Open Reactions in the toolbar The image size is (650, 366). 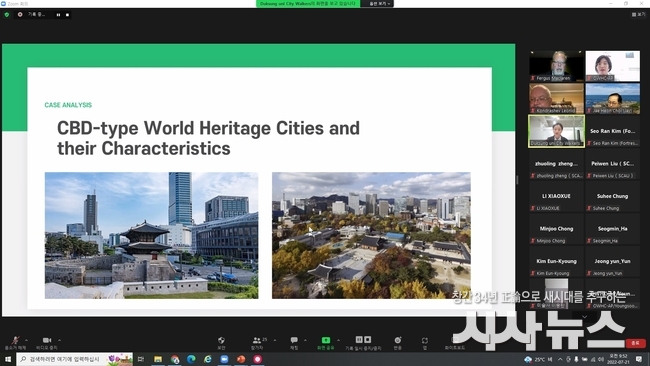[398, 342]
